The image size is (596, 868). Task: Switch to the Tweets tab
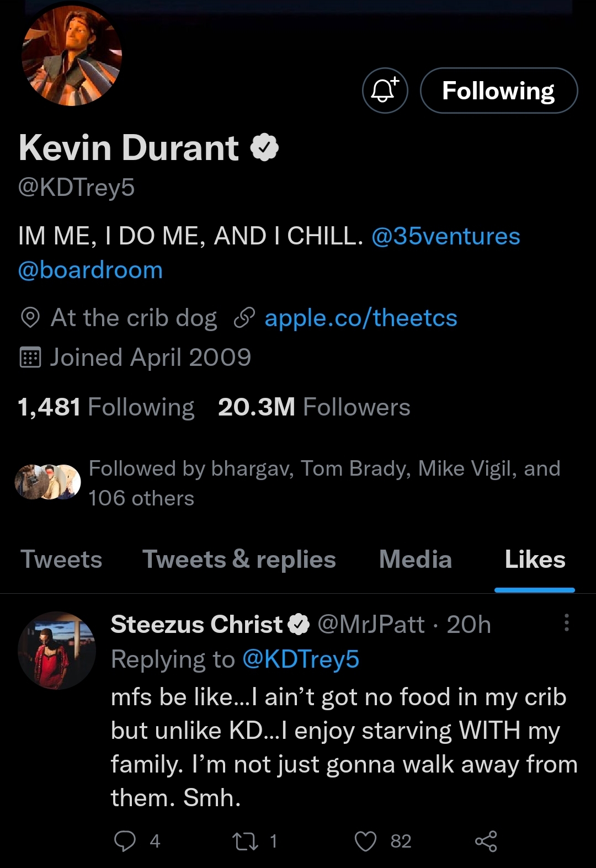61,560
